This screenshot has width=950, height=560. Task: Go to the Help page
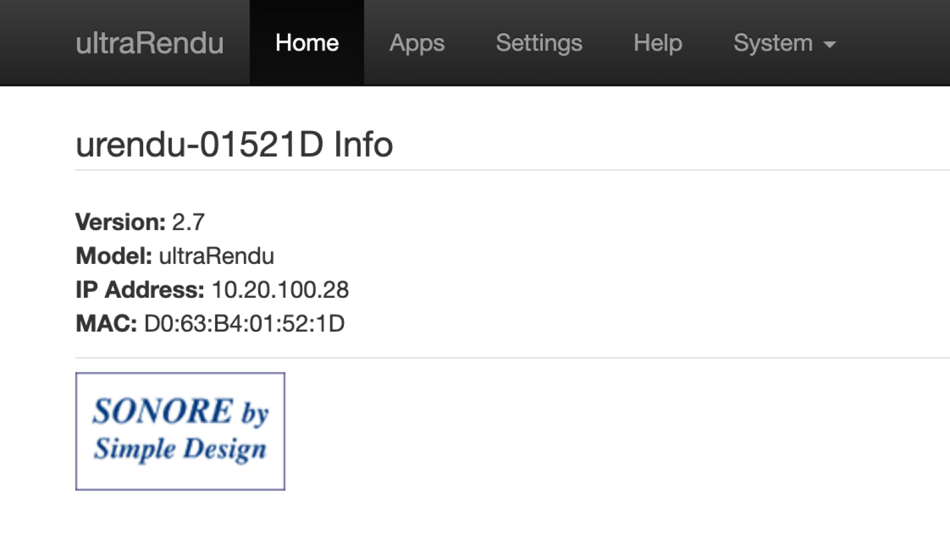coord(658,43)
